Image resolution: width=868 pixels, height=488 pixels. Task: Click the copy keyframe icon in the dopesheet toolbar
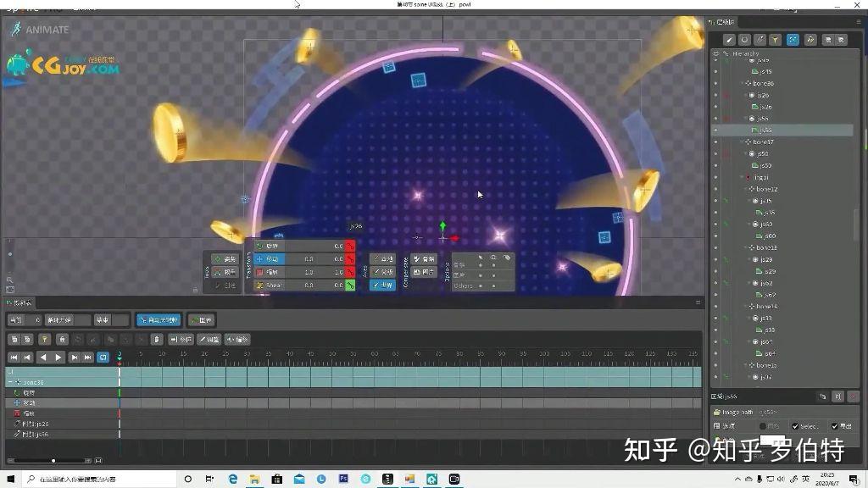pos(14,339)
